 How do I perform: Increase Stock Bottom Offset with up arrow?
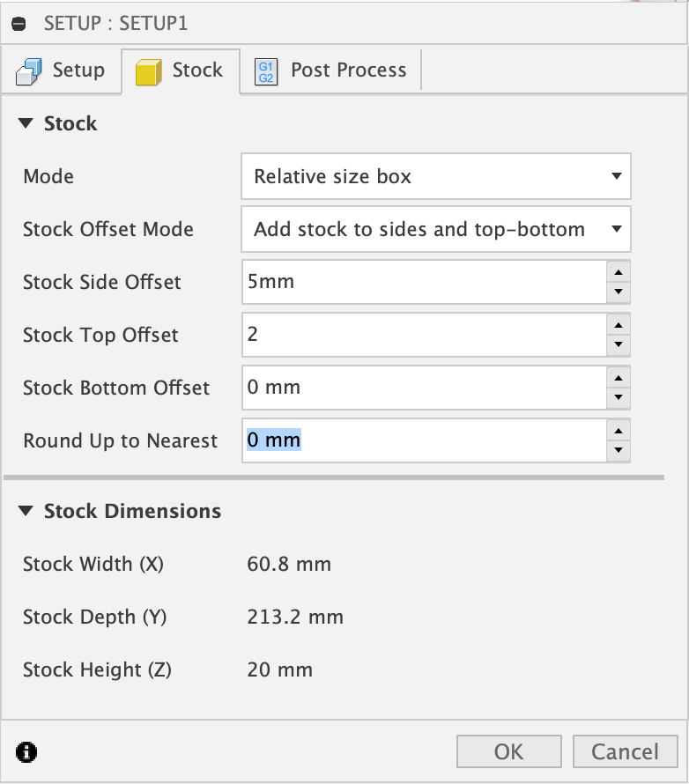point(619,379)
